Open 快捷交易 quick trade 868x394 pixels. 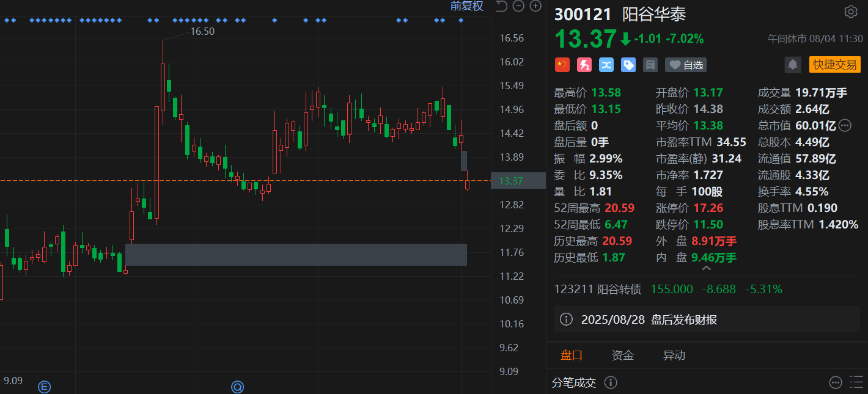tap(834, 64)
